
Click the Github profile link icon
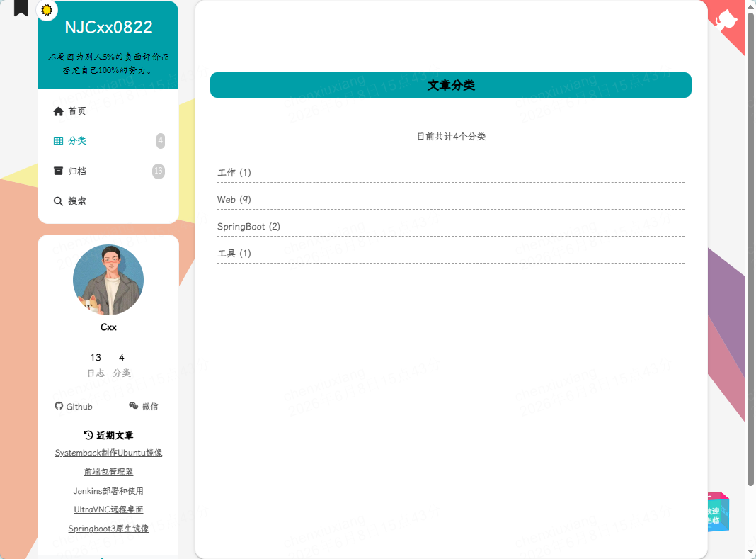coord(59,406)
